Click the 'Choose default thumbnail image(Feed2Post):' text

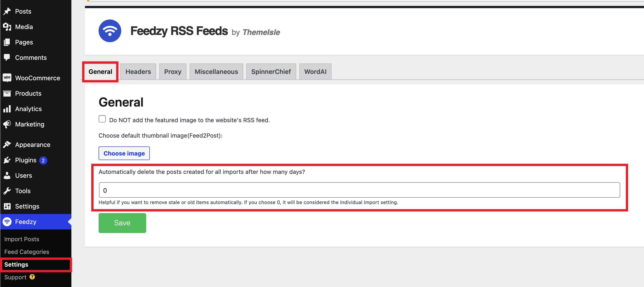[160, 136]
